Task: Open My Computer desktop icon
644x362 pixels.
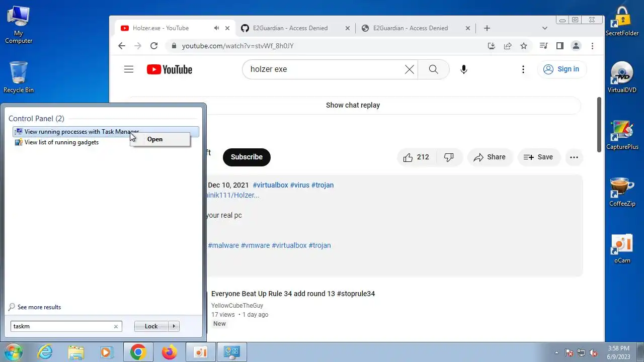Action: click(x=19, y=25)
